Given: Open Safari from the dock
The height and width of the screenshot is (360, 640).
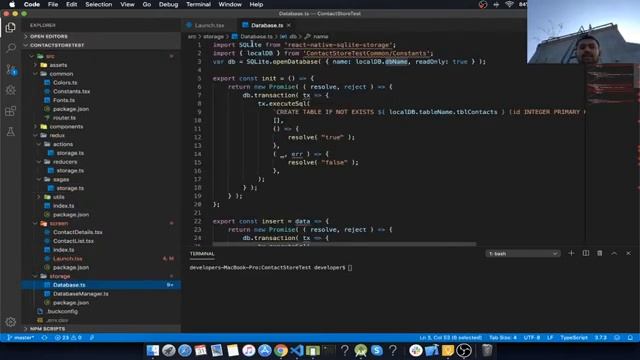Looking at the screenshot, I should coord(184,351).
